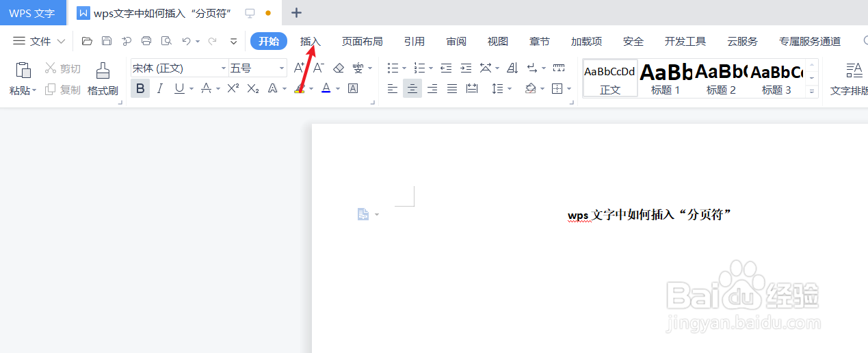The image size is (868, 353).
Task: Click the cloud sync icon in document tab
Action: tap(250, 13)
